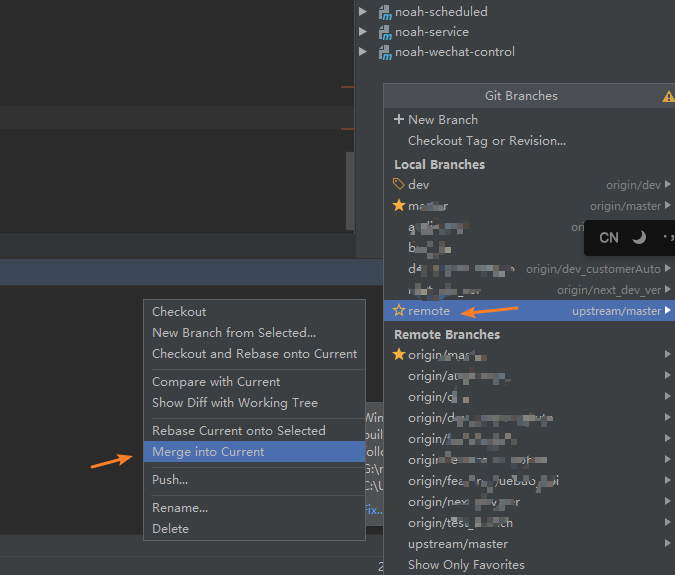Click the tag icon next to dev branch
675x575 pixels.
coord(399,184)
